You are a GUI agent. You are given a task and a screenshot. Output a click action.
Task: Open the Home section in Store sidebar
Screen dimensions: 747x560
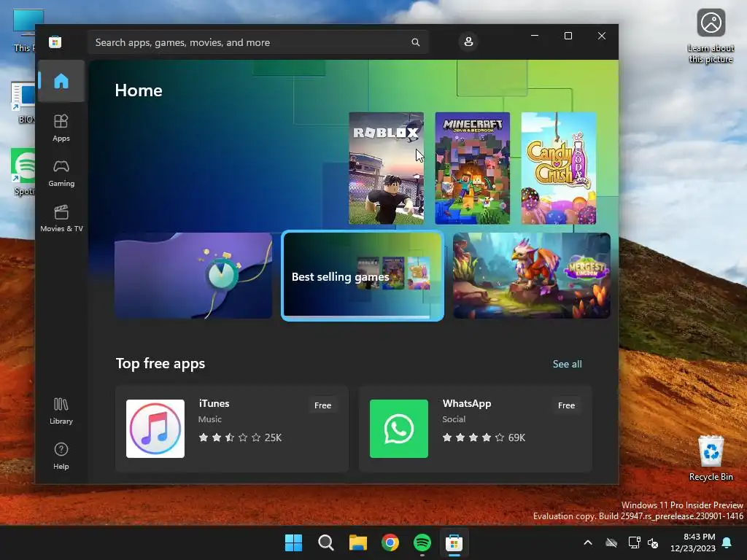[x=61, y=81]
